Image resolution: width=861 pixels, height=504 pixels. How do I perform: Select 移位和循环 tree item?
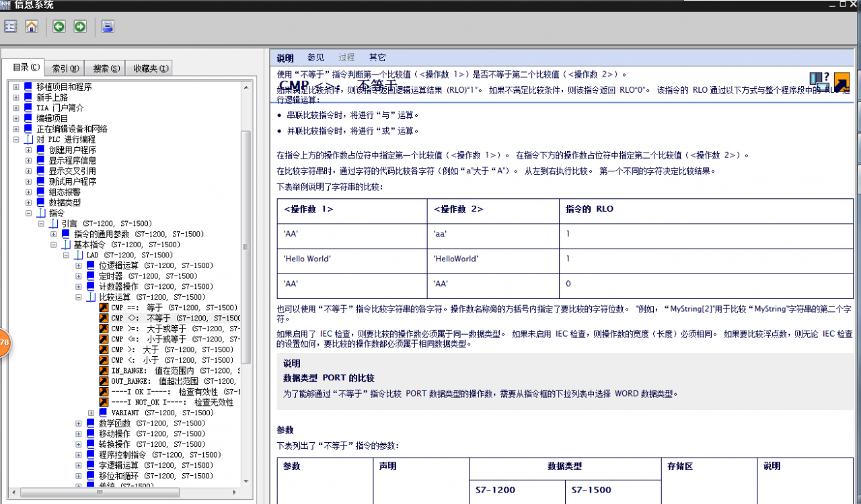(x=156, y=476)
